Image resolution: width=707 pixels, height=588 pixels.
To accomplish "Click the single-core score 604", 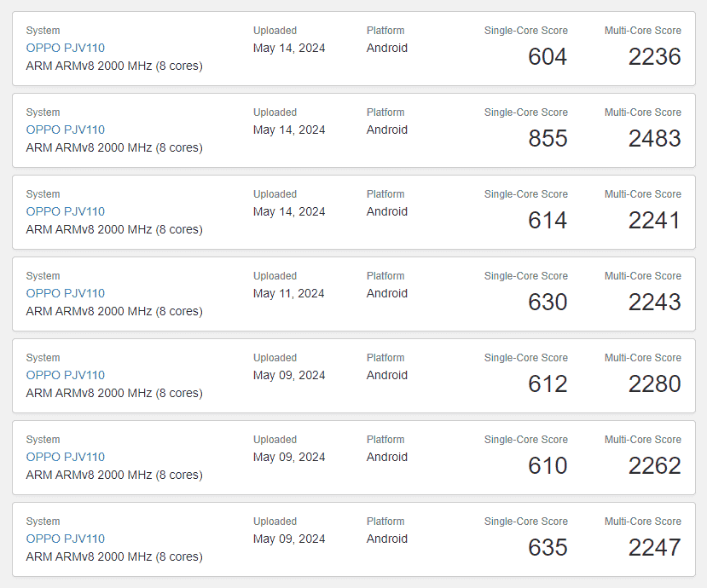I will pos(548,57).
